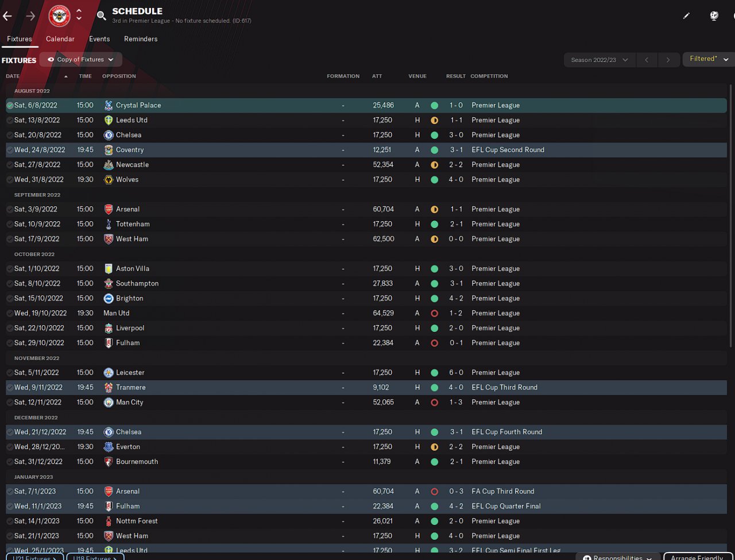Click the Nottm Forest club badge
Viewport: 735px width, 560px height.
click(x=109, y=522)
